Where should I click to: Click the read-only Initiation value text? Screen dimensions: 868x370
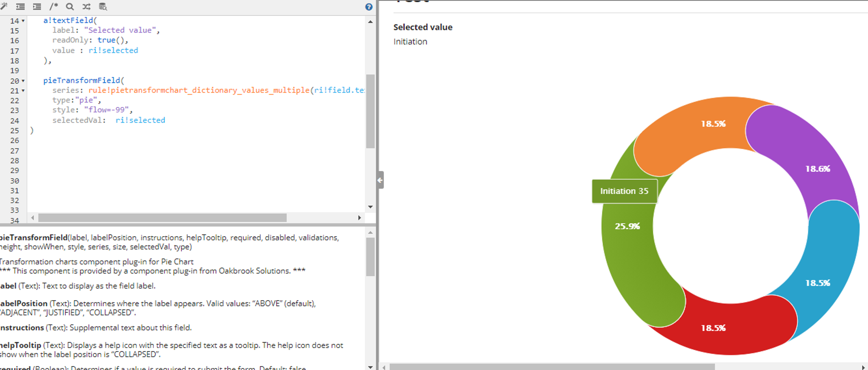[410, 42]
